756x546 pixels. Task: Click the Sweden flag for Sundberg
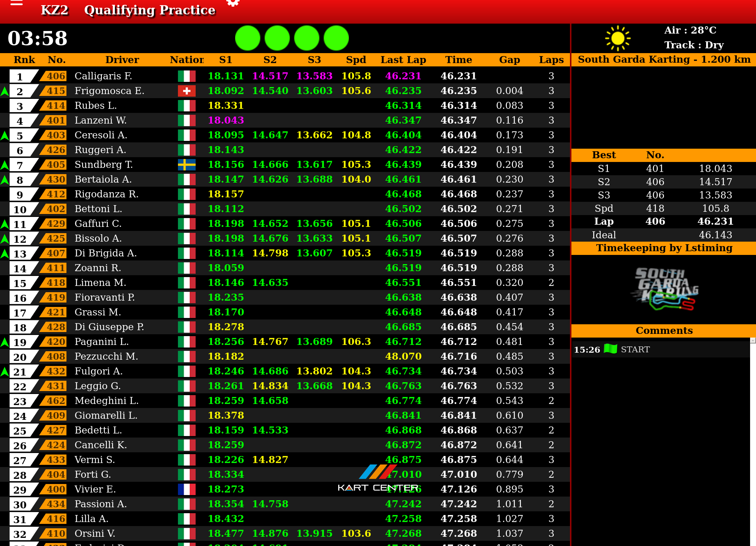click(187, 165)
